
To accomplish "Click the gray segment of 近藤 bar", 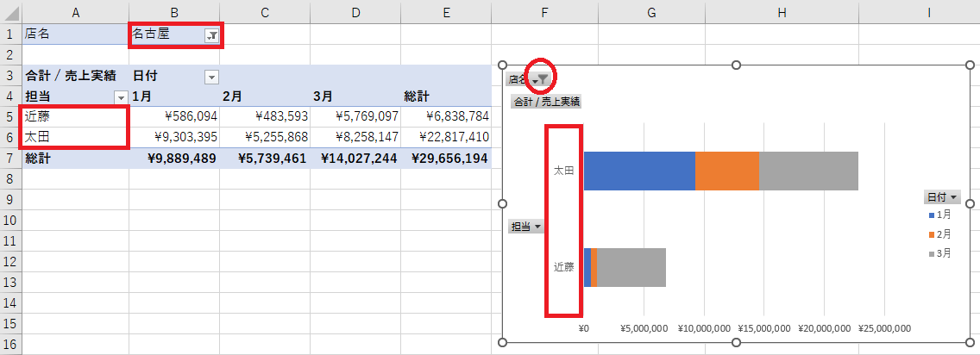I will point(631,267).
